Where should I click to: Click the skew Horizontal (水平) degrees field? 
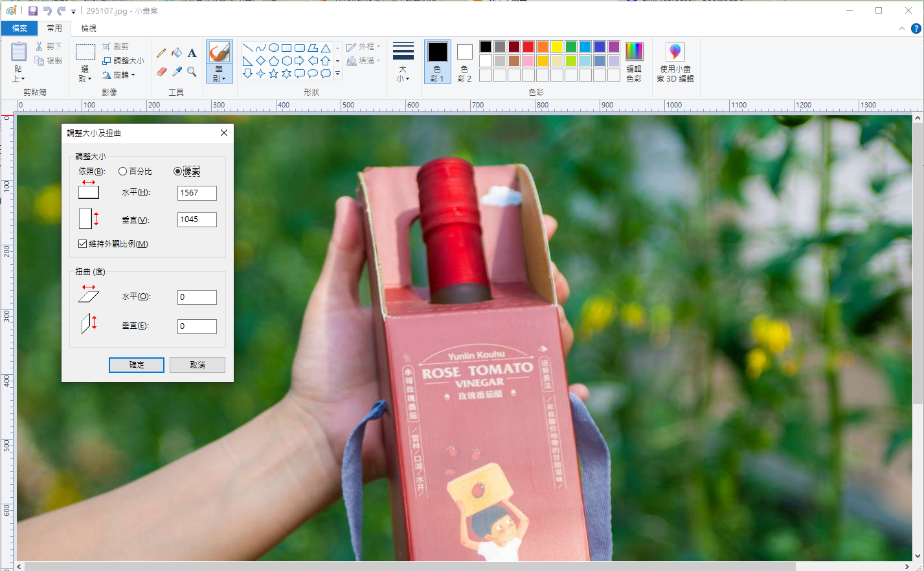[x=197, y=297]
